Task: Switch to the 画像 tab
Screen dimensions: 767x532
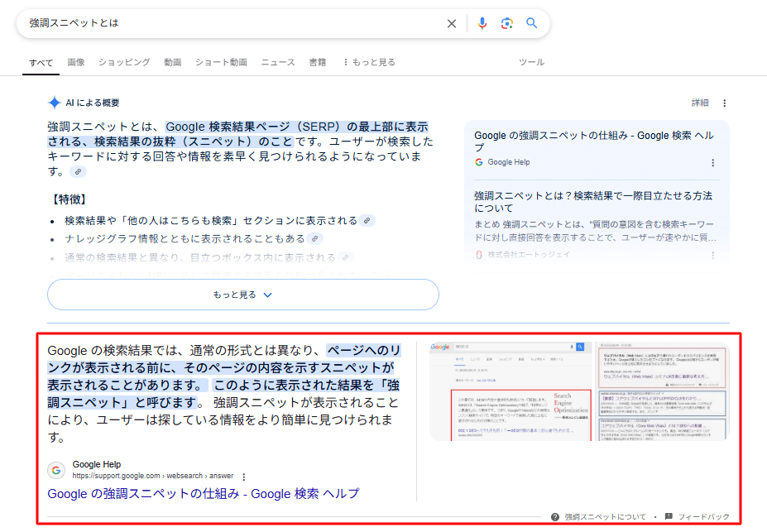Action: click(x=76, y=62)
